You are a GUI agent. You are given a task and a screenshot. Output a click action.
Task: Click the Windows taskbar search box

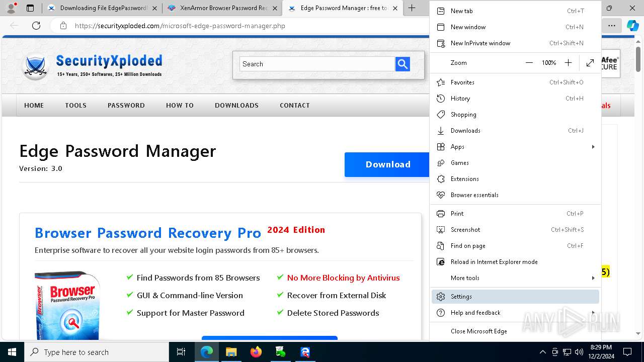[x=97, y=352]
